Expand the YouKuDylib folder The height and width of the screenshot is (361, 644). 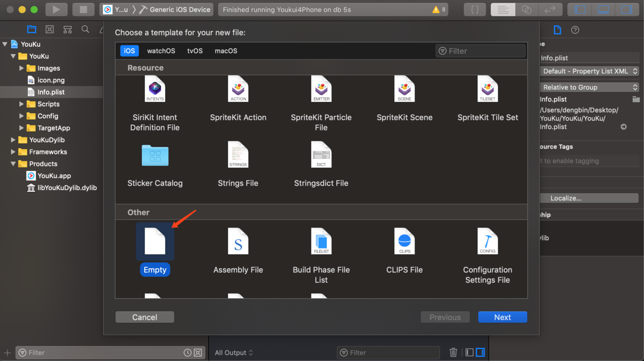pos(13,140)
